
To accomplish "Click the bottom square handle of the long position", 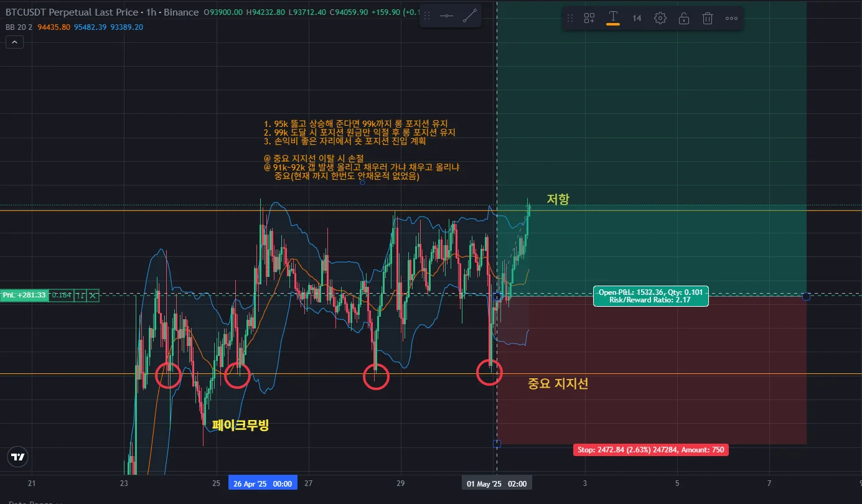I will 497,444.
